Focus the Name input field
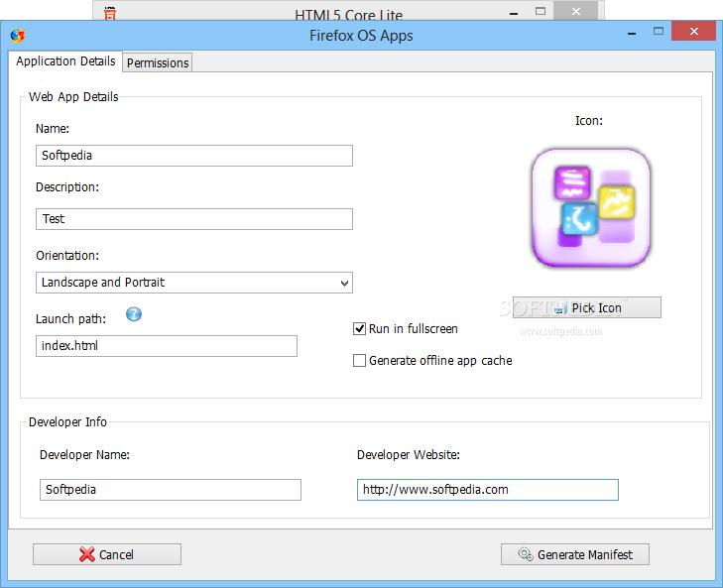Viewport: 723px width, 588px height. pyautogui.click(x=194, y=156)
